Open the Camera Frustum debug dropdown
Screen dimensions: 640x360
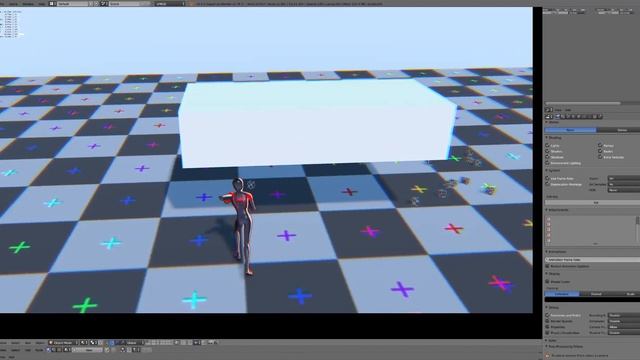(x=624, y=327)
